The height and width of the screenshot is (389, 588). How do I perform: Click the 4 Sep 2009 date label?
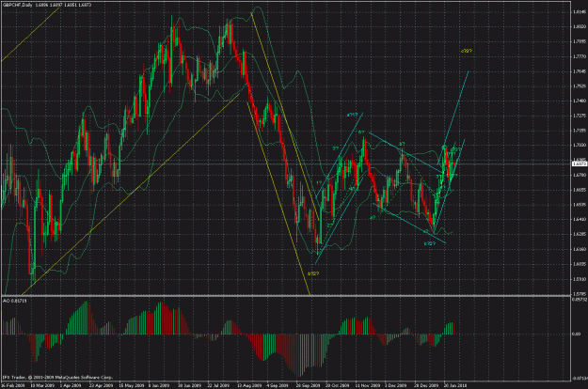(x=278, y=385)
